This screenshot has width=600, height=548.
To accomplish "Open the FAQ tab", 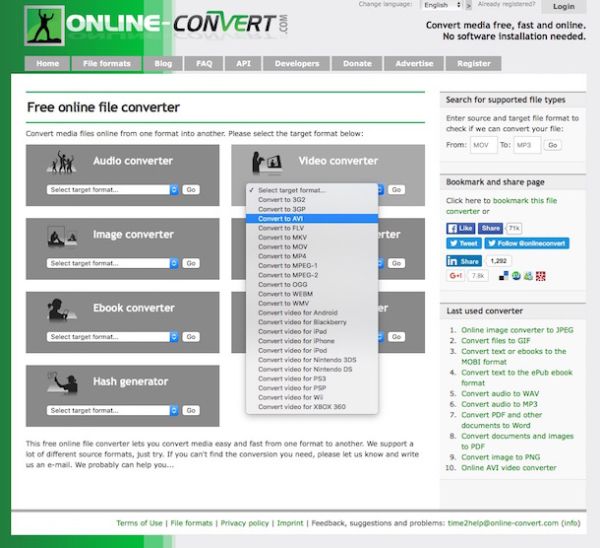I will click(x=204, y=64).
